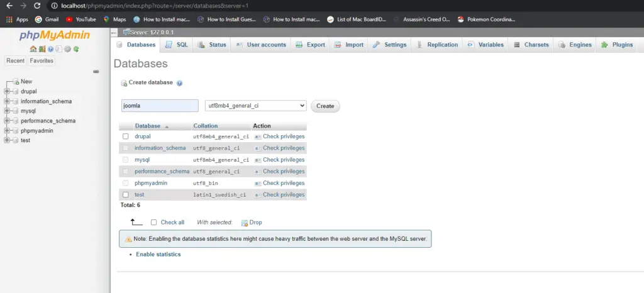Image resolution: width=644 pixels, height=293 pixels.
Task: Expand the phpmyadmin tree node
Action: coord(6,131)
